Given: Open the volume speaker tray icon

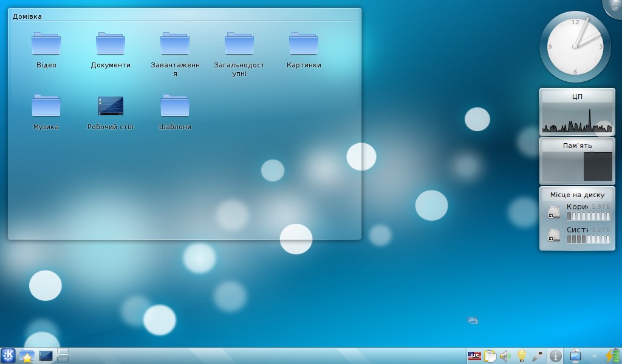Looking at the screenshot, I should pos(505,356).
